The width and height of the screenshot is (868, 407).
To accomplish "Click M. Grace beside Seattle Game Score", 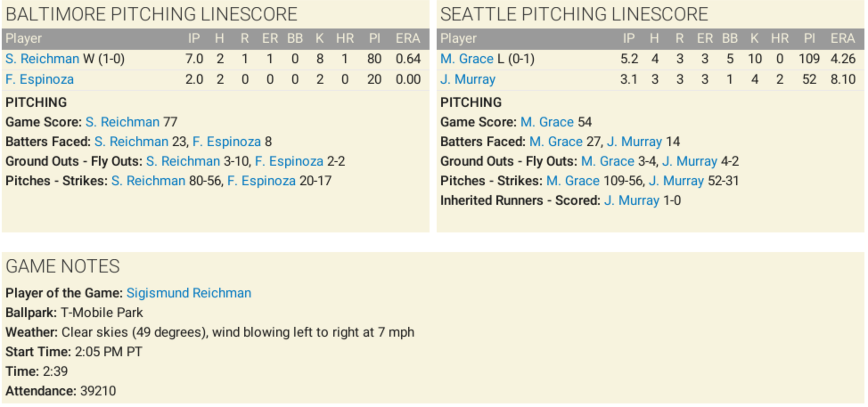I will click(547, 122).
